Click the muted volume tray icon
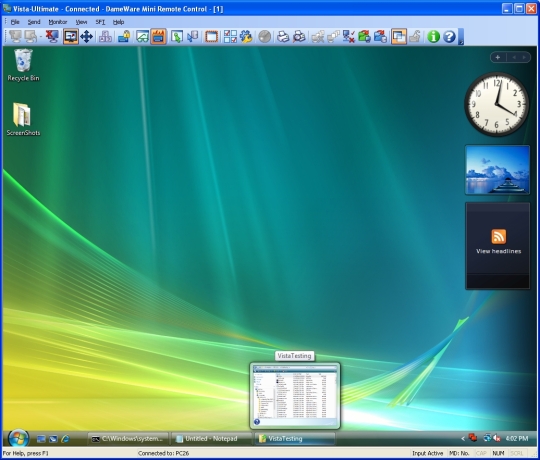The image size is (540, 460). 497,438
